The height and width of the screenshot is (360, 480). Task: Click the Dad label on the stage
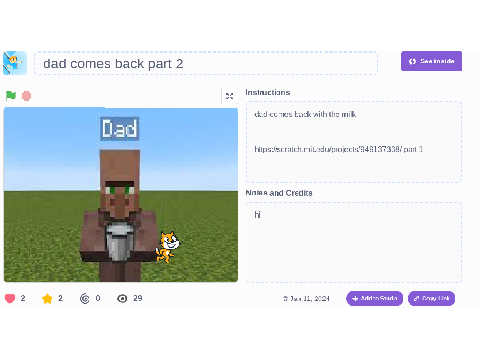tap(120, 129)
